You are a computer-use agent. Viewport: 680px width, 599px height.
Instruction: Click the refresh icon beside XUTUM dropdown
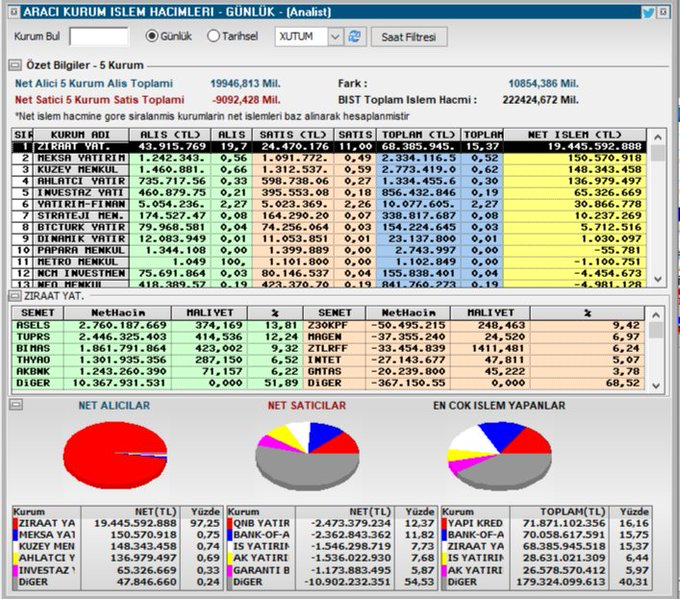[x=355, y=37]
